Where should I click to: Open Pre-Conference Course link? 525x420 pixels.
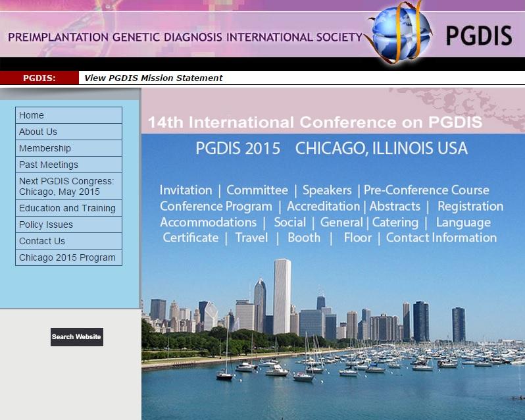click(x=426, y=190)
